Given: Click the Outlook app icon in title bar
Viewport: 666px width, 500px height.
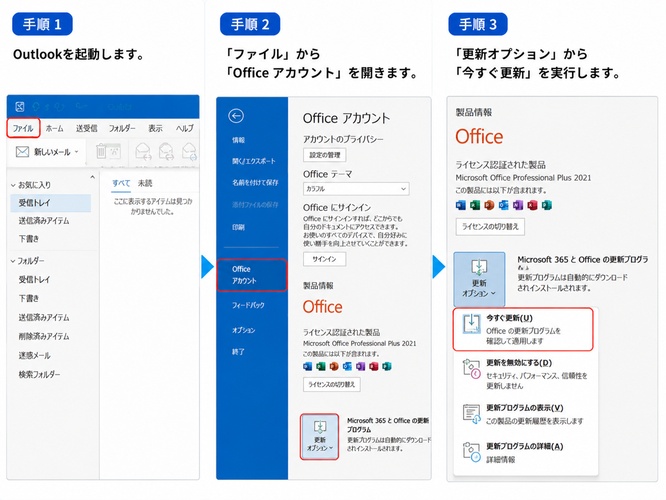Looking at the screenshot, I should [20, 107].
